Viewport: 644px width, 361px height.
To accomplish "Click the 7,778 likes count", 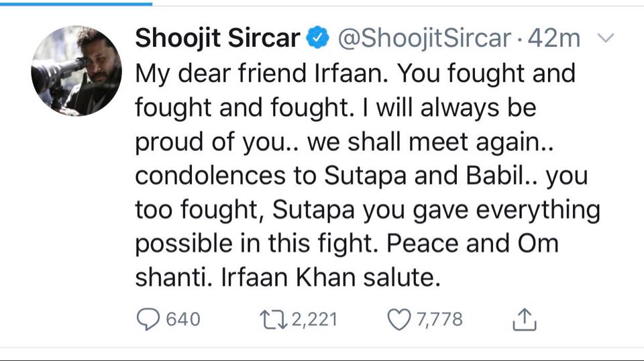I will pos(439,319).
